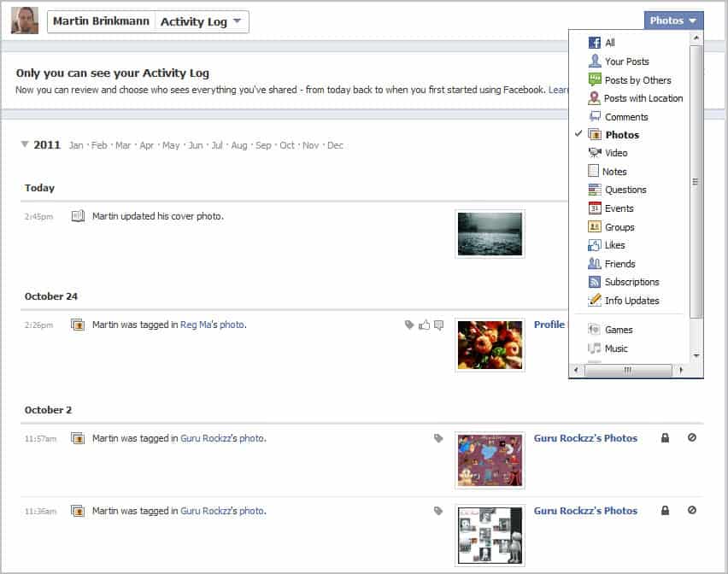728x574 pixels.
Task: Open Guru Rockzz's Photos album link at 11:57am
Action: (x=585, y=438)
